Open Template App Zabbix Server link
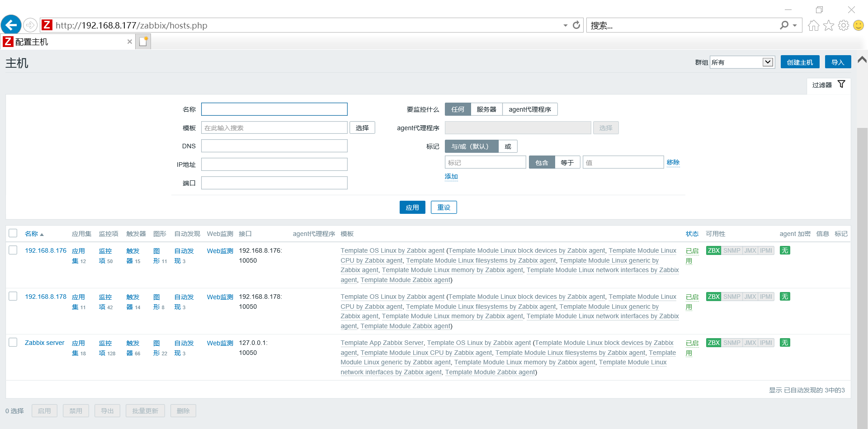868x429 pixels. point(382,343)
